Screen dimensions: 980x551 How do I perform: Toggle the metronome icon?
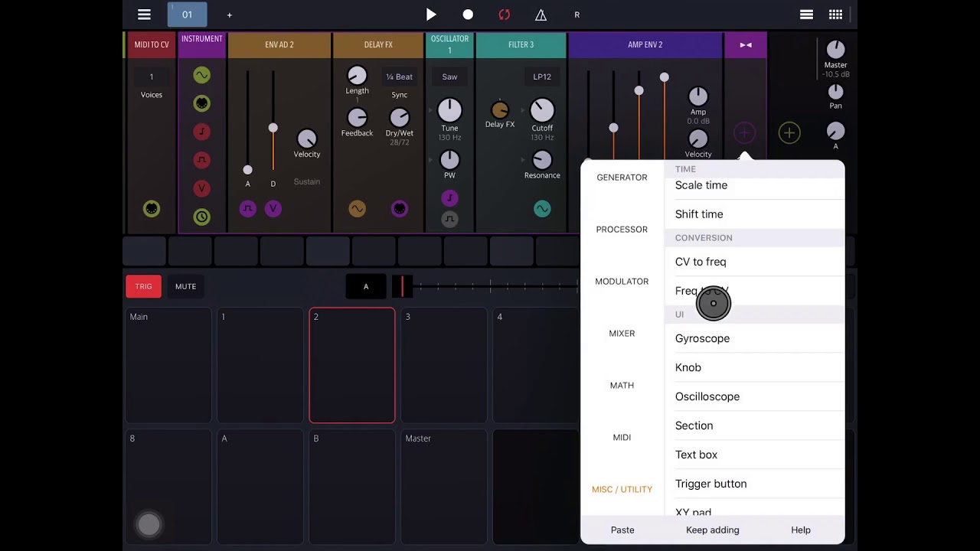pos(541,15)
